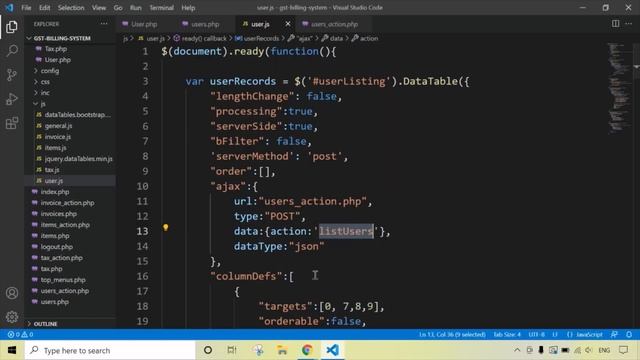
Task: Open the Search view in activity bar
Action: click(12, 51)
